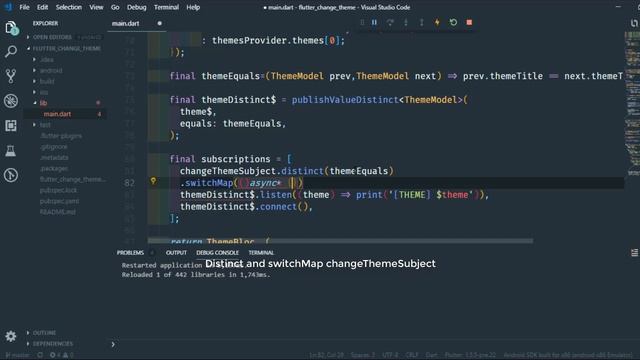Screen dimensions: 640x360
Task: Open the Debug view with crossed bug icon
Action: [11, 101]
